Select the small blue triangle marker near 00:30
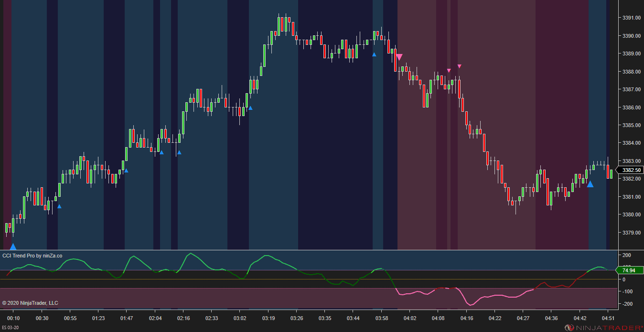This screenshot has height=332, width=644. click(59, 206)
